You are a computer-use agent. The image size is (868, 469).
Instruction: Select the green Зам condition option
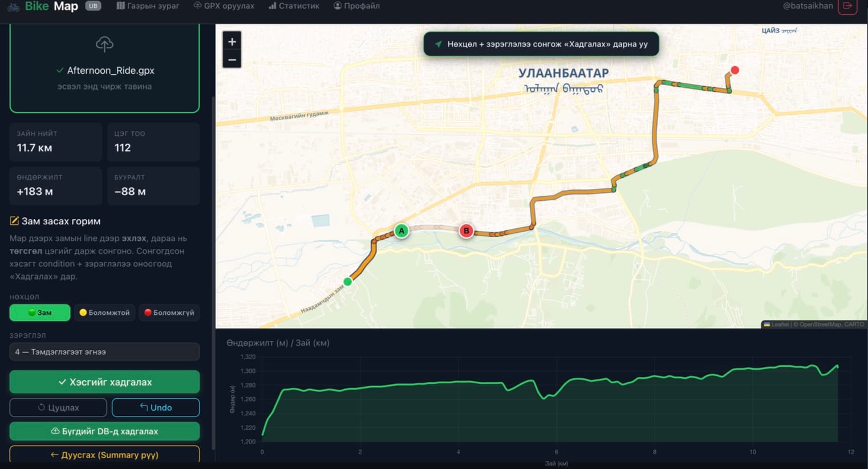(40, 313)
